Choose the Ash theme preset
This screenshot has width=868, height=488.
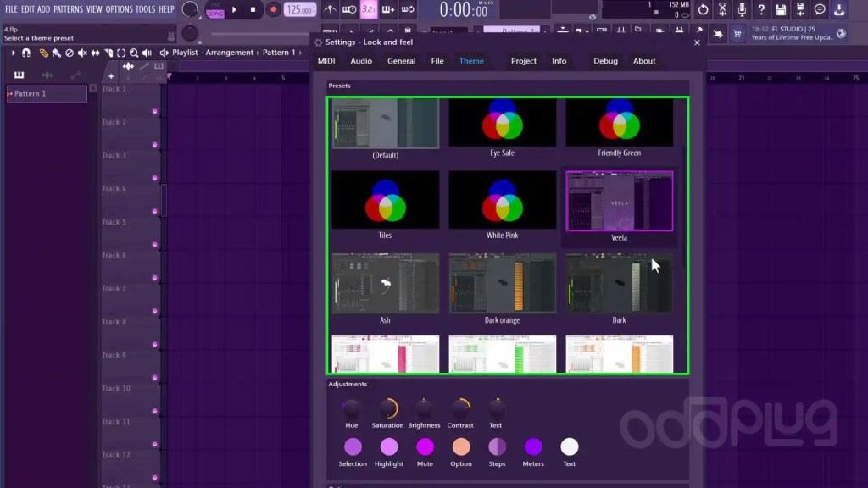point(386,289)
